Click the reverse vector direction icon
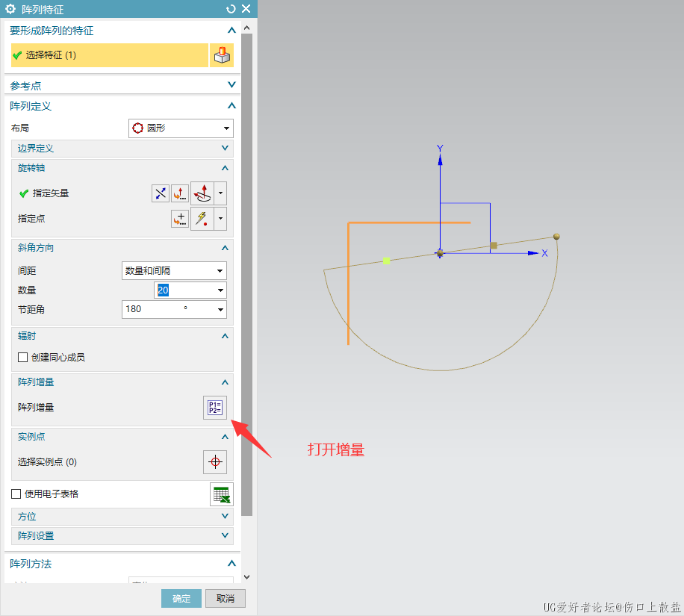 (x=161, y=193)
